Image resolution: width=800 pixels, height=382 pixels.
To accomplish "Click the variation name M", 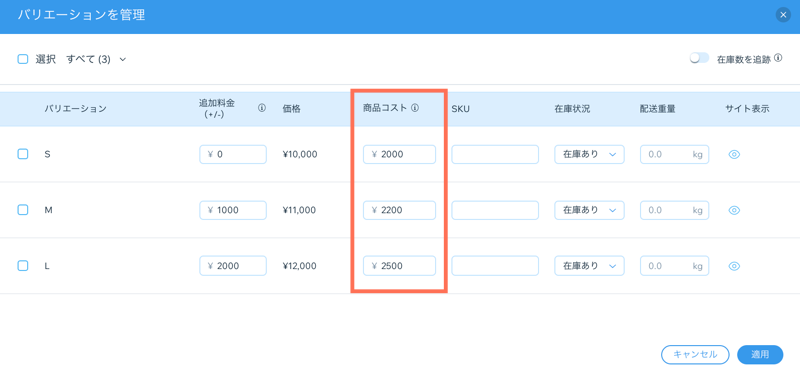I will pos(48,210).
